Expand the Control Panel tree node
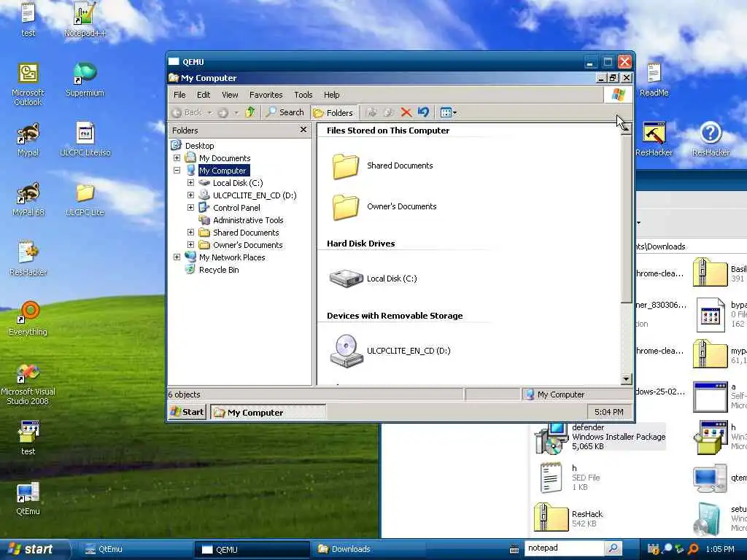This screenshot has height=560, width=747. click(x=190, y=207)
